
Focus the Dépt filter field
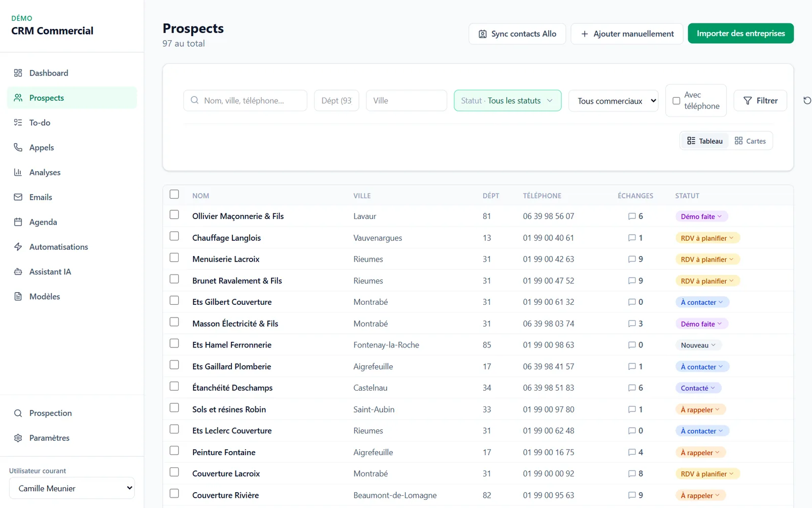(336, 101)
